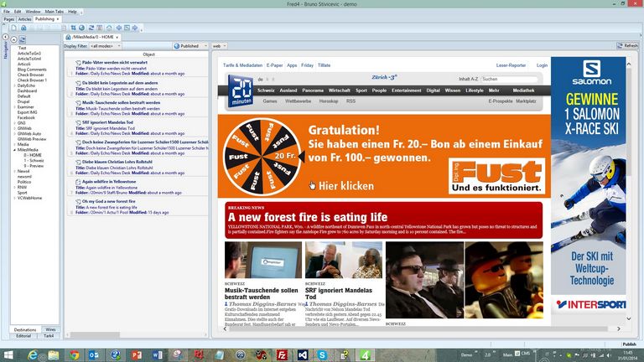This screenshot has width=644, height=362.
Task: Click the E-Paper link in preview
Action: 274,65
